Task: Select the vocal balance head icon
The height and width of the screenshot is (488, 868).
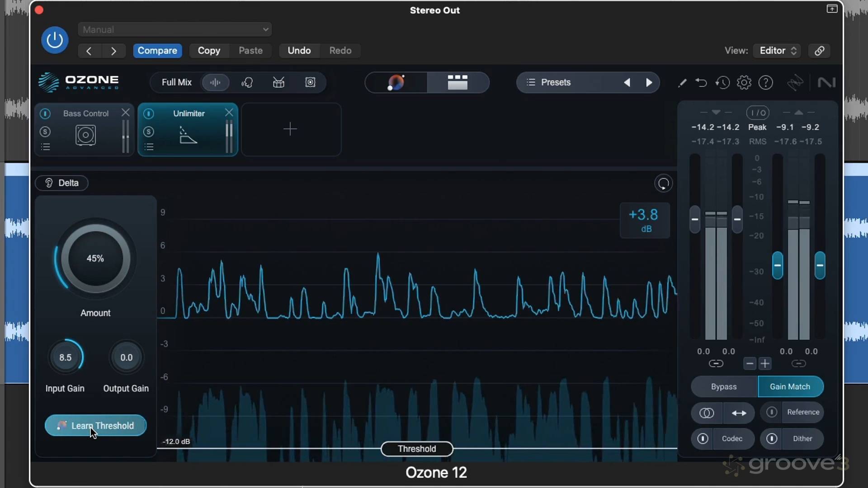Action: [247, 82]
